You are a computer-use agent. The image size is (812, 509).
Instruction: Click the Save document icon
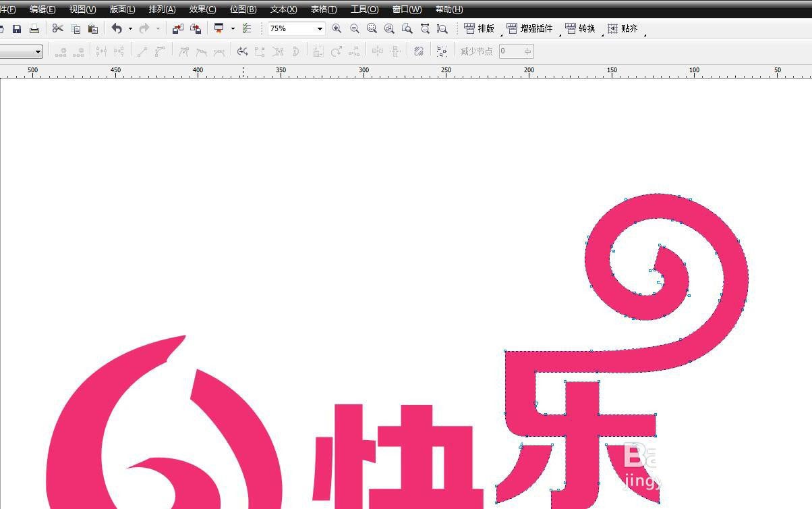[x=16, y=28]
